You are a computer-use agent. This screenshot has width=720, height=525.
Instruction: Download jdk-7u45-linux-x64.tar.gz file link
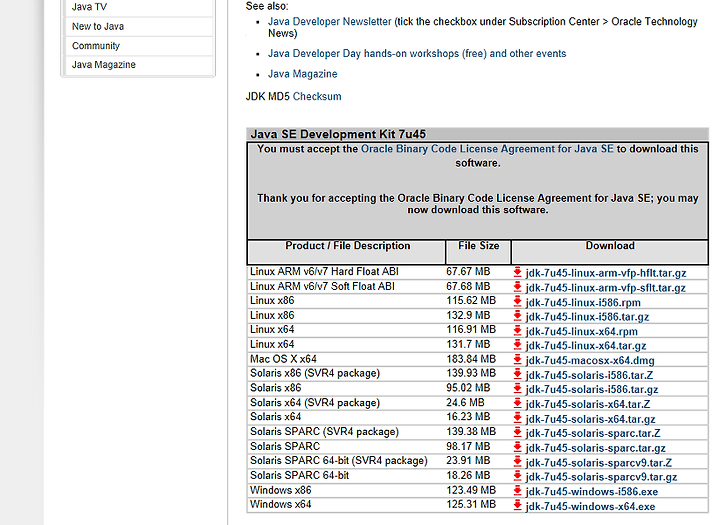click(586, 346)
